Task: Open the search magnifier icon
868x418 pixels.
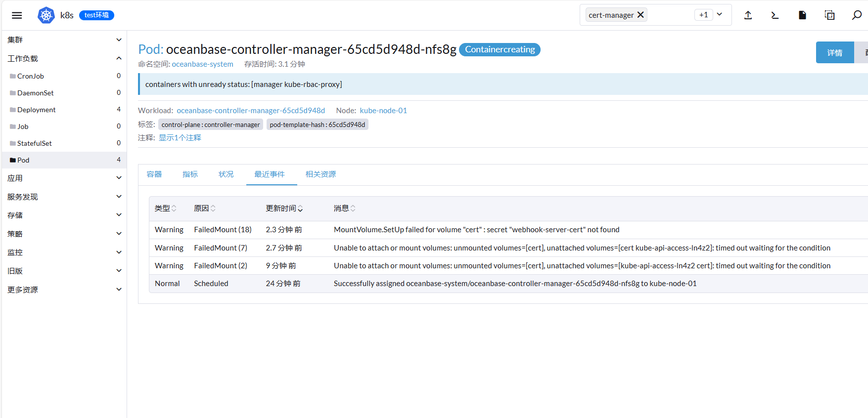Action: tap(857, 15)
